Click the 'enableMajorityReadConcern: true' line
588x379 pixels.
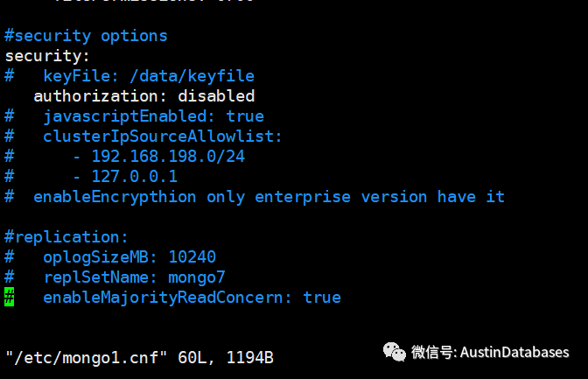coord(192,298)
